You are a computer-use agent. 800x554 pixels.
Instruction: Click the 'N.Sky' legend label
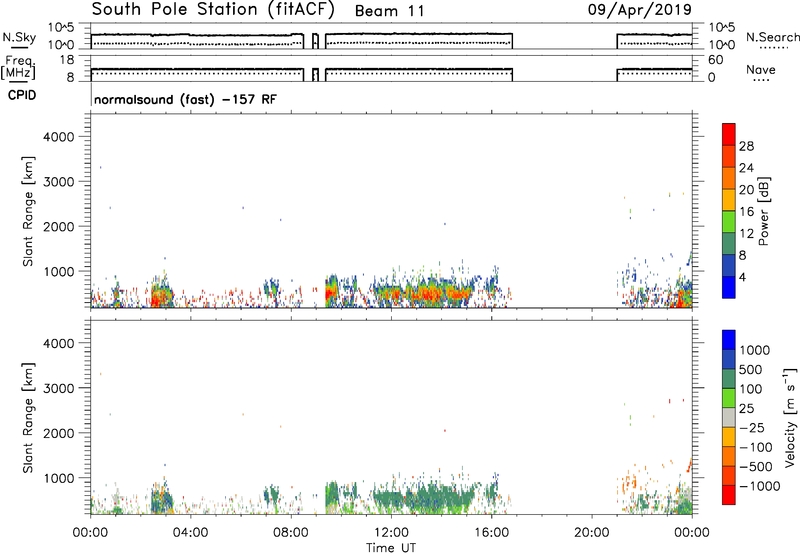(x=19, y=37)
